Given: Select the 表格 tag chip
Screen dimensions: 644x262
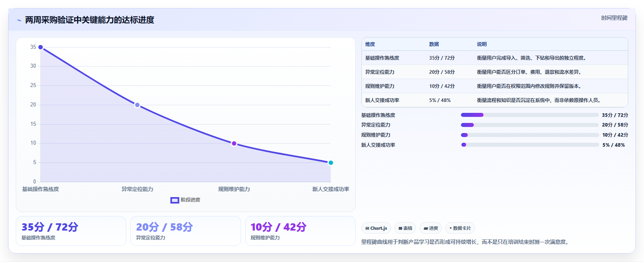Looking at the screenshot, I should [x=405, y=228].
